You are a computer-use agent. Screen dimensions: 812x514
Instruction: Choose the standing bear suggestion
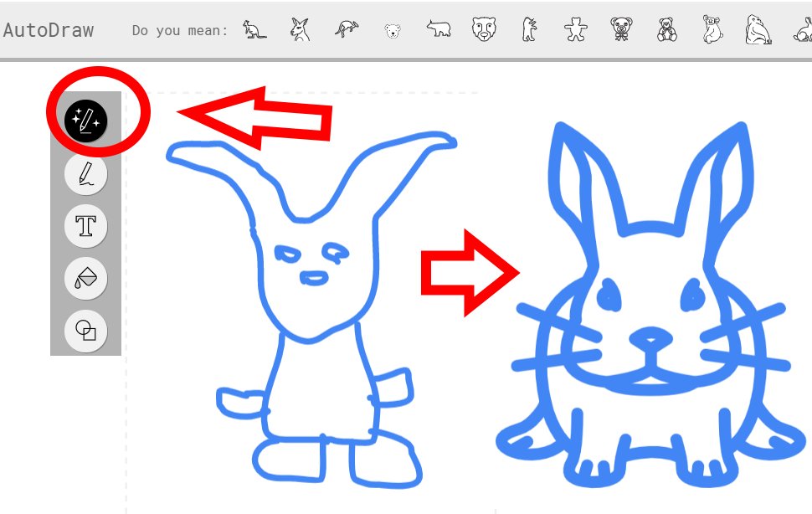[529, 29]
